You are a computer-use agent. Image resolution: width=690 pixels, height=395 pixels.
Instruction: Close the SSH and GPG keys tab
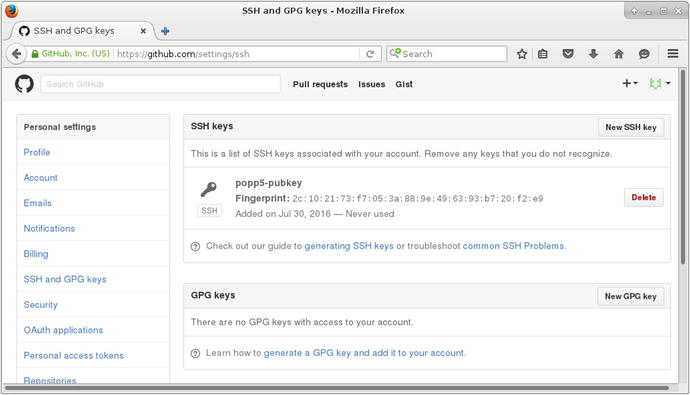click(x=143, y=31)
